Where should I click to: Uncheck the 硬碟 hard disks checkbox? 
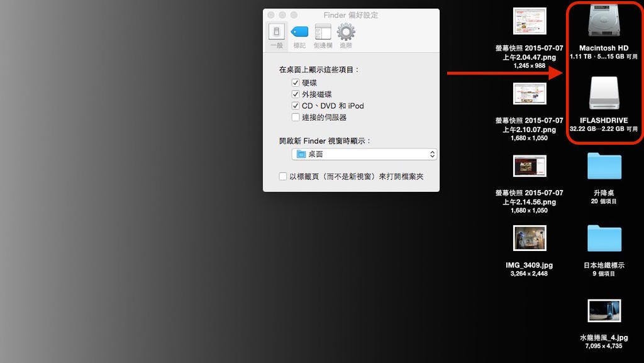(x=296, y=82)
